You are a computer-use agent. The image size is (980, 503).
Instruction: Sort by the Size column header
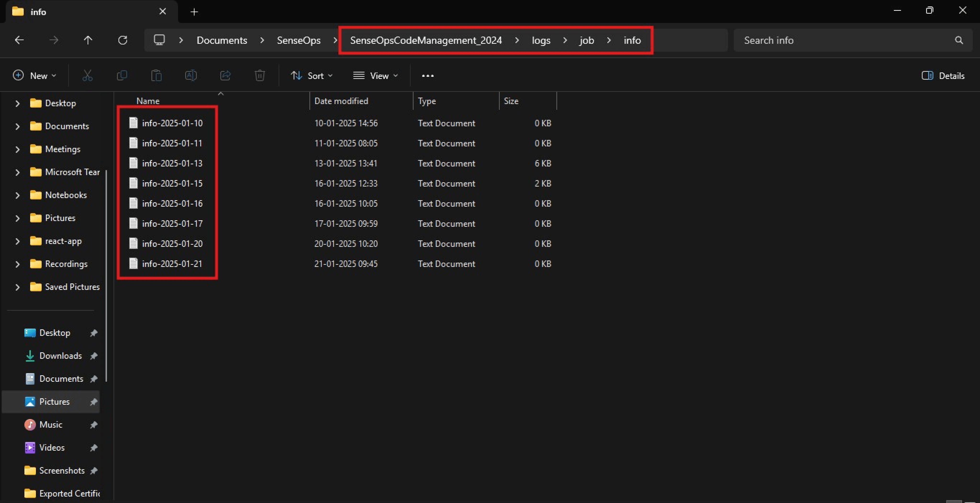click(x=511, y=101)
